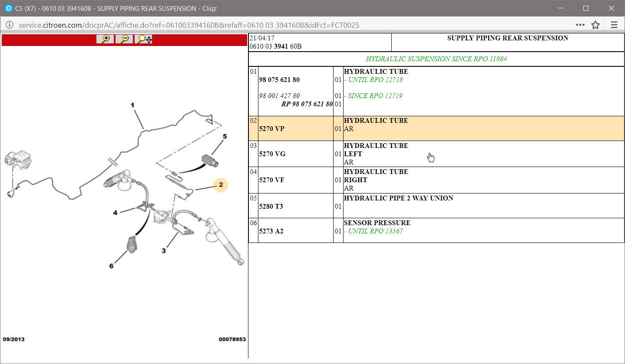Select callout number 1 in the diagram
Screen dimensions: 625x364
132,105
